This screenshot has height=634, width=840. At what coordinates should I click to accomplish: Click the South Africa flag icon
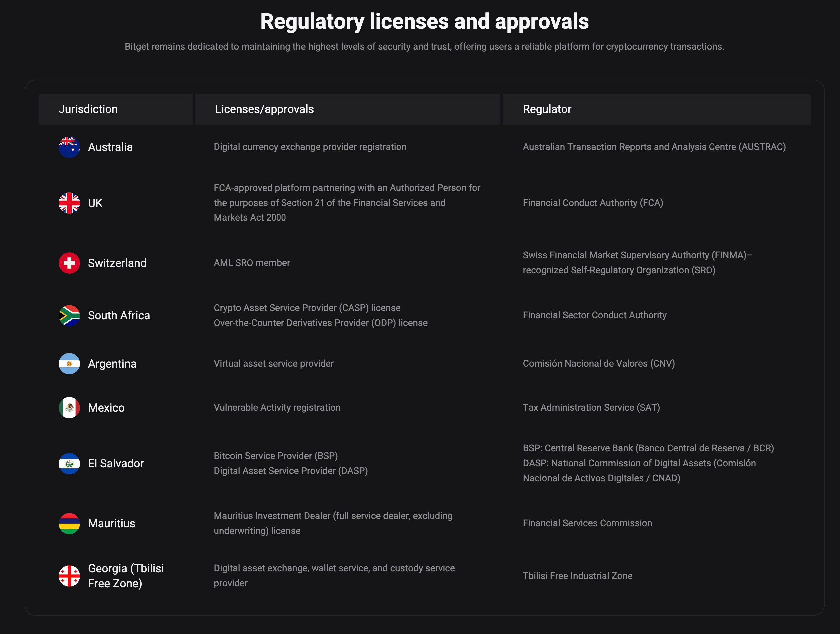click(69, 315)
